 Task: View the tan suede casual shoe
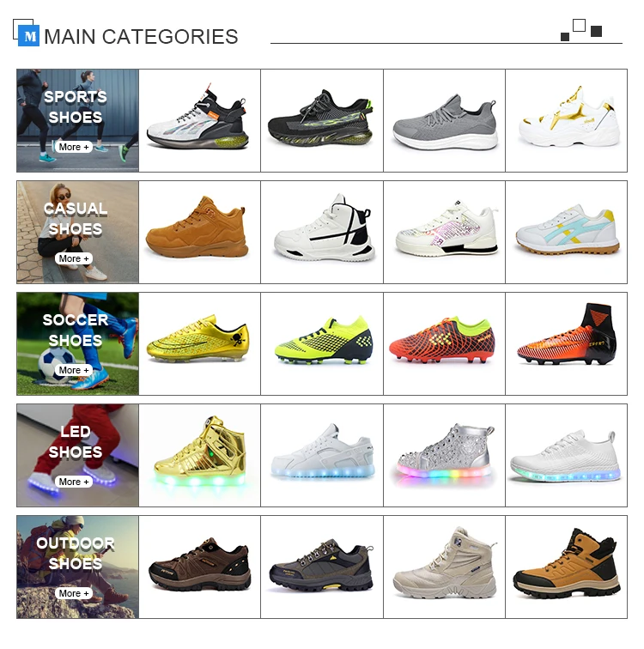(x=197, y=227)
